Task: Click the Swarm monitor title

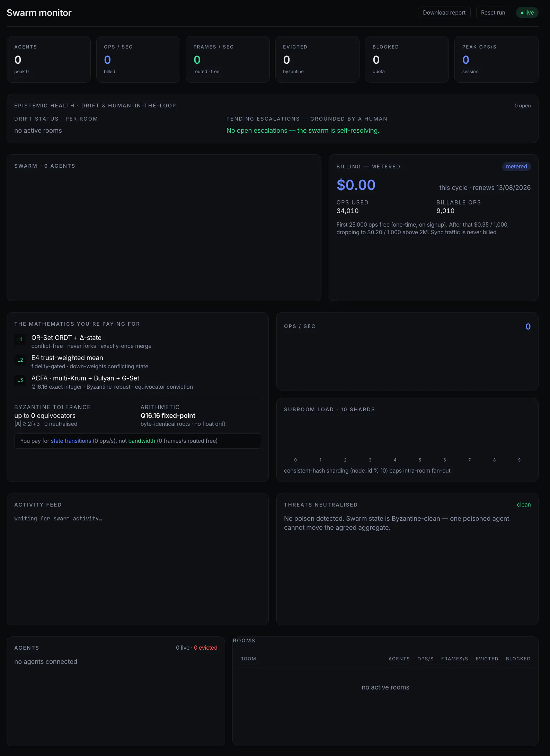Action: pyautogui.click(x=39, y=13)
